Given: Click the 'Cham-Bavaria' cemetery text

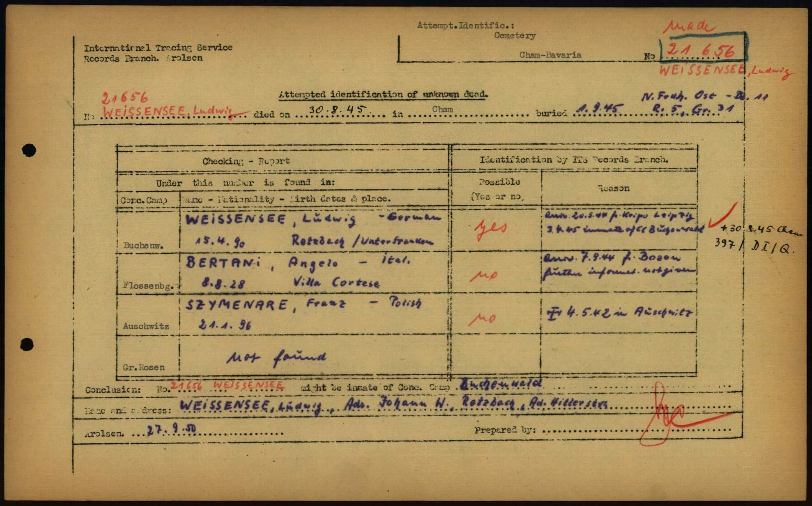Looking at the screenshot, I should [550, 55].
